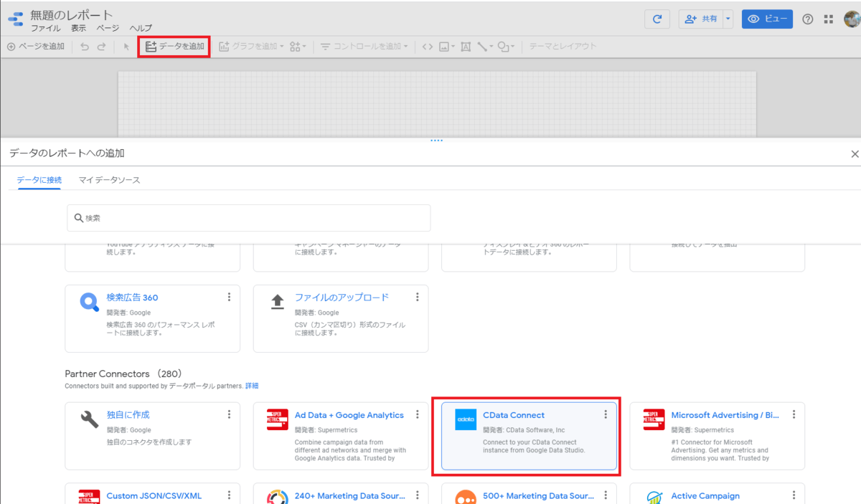The height and width of the screenshot is (504, 861).
Task: Select the CData Connect connector card
Action: coord(530,436)
